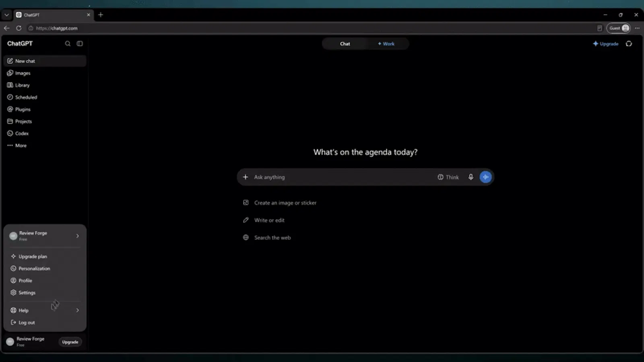Start a New chat from sidebar
The height and width of the screenshot is (362, 644).
(x=45, y=61)
